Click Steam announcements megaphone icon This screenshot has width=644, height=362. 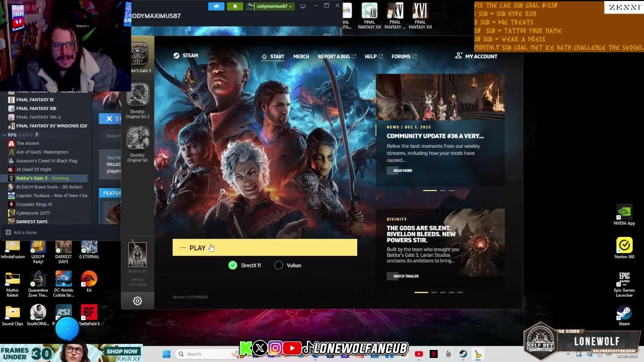coord(216,6)
